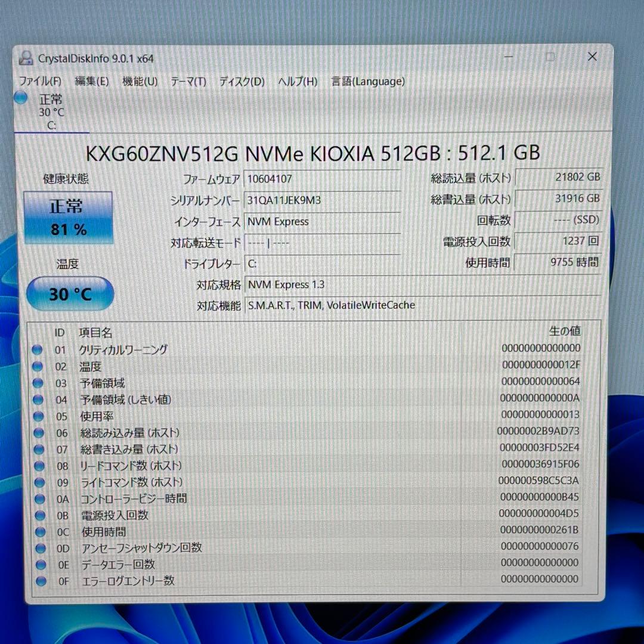The image size is (644, 644).
Task: Click raw value 0000000000012F
Action: click(x=541, y=364)
